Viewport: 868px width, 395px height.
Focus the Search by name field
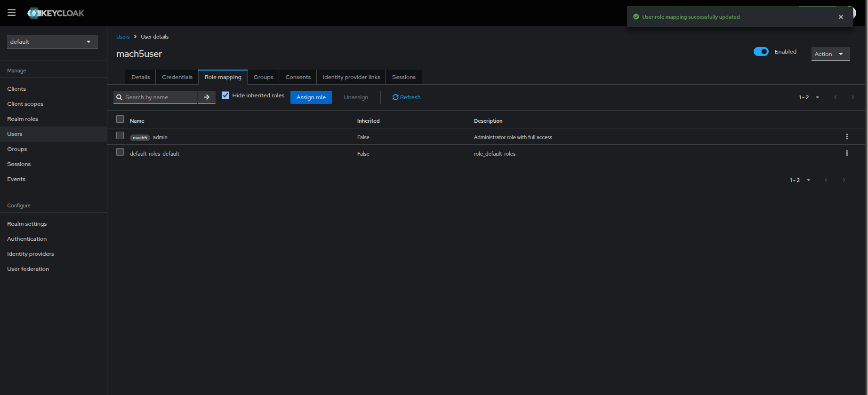(160, 97)
